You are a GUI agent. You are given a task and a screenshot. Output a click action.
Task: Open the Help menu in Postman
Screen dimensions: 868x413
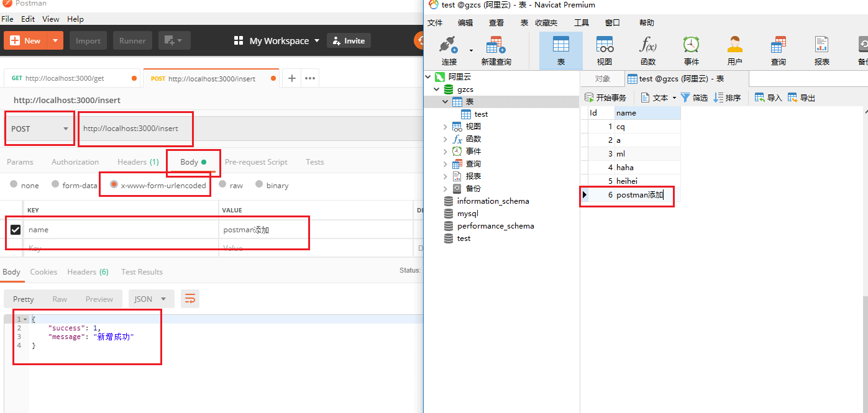75,19
